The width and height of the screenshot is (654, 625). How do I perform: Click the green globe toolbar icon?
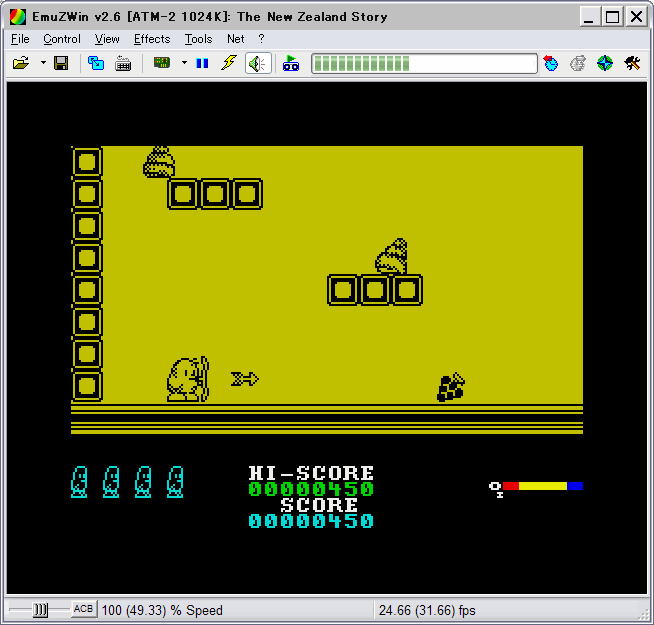(605, 63)
